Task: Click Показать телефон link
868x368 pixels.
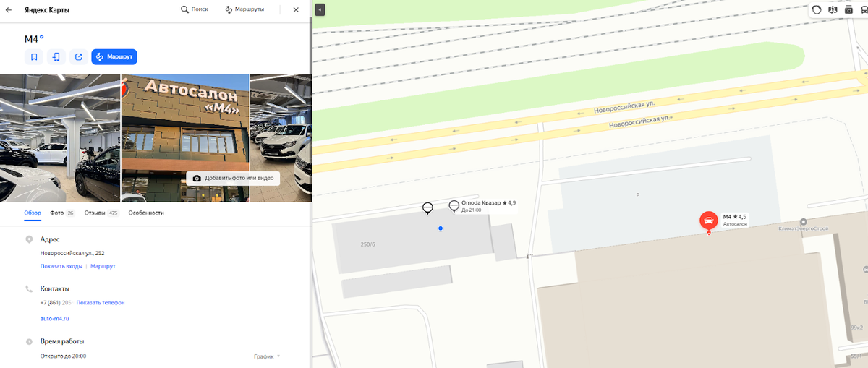Action: coord(101,302)
